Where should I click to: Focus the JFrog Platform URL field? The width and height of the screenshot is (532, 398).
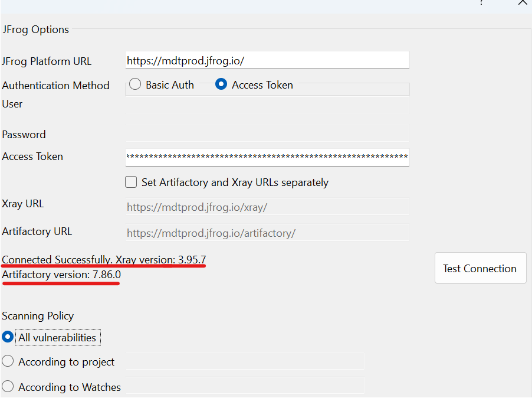click(267, 60)
